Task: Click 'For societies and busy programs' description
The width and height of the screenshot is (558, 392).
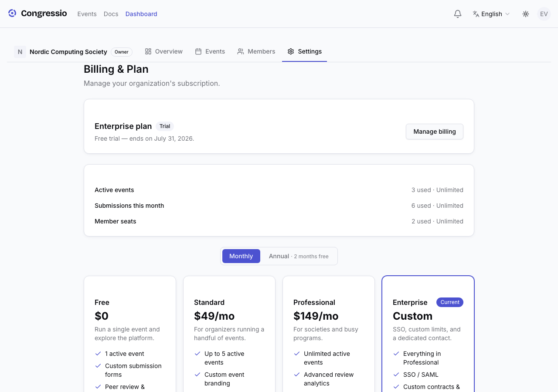Action: pyautogui.click(x=326, y=334)
